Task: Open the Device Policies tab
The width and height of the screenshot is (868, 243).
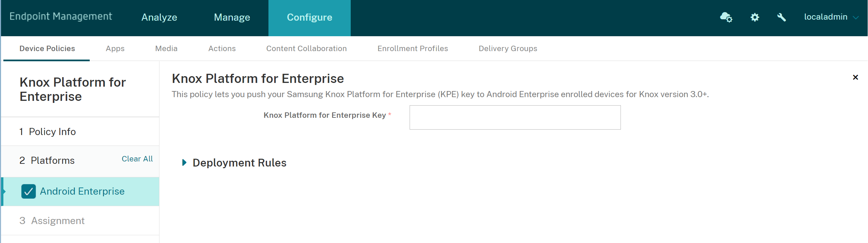Action: tap(47, 49)
